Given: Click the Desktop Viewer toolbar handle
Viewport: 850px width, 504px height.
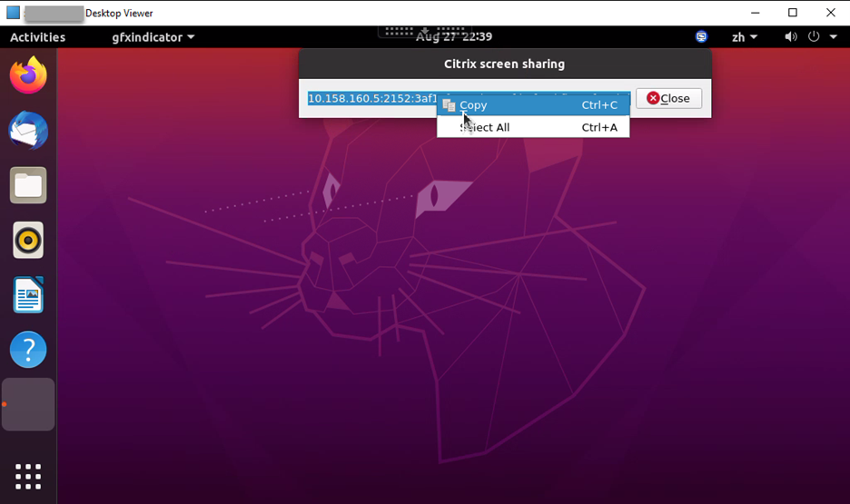Looking at the screenshot, I should 425,32.
